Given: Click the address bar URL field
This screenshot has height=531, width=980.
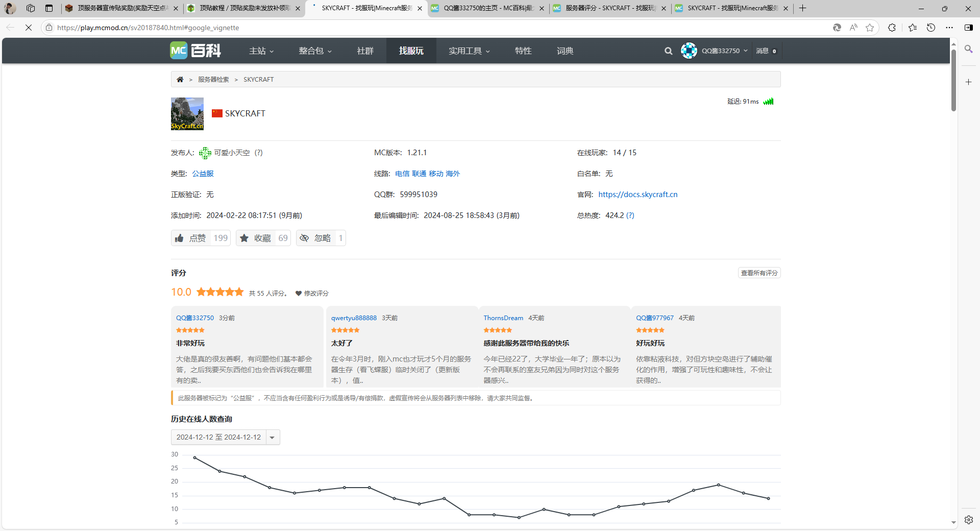Looking at the screenshot, I should 439,28.
